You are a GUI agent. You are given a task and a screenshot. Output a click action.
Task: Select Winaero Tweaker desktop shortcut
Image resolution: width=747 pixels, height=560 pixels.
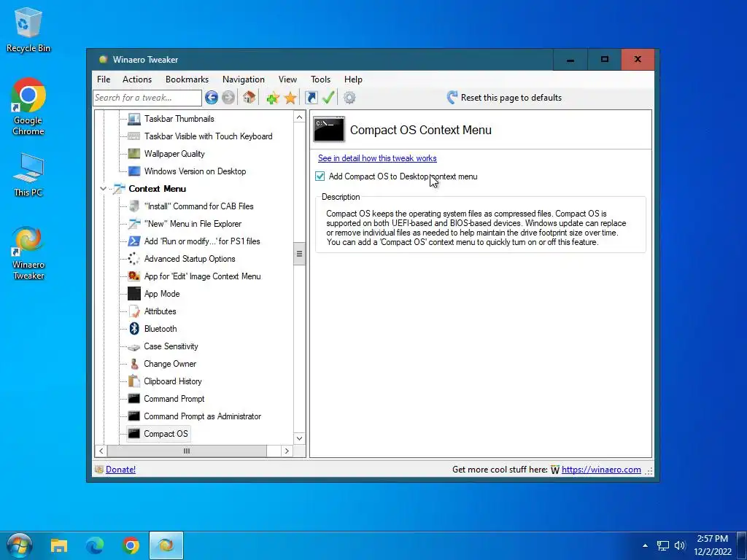point(28,253)
